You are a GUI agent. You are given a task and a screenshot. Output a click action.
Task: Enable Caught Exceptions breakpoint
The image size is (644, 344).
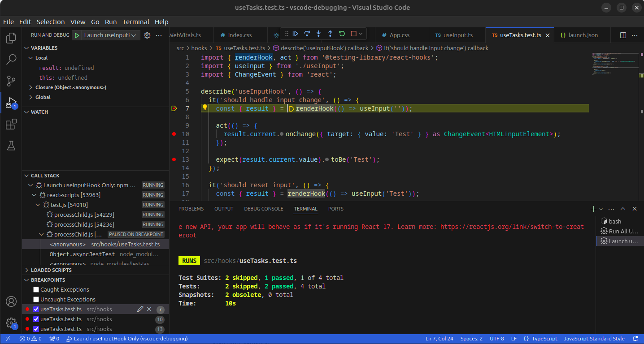point(36,290)
